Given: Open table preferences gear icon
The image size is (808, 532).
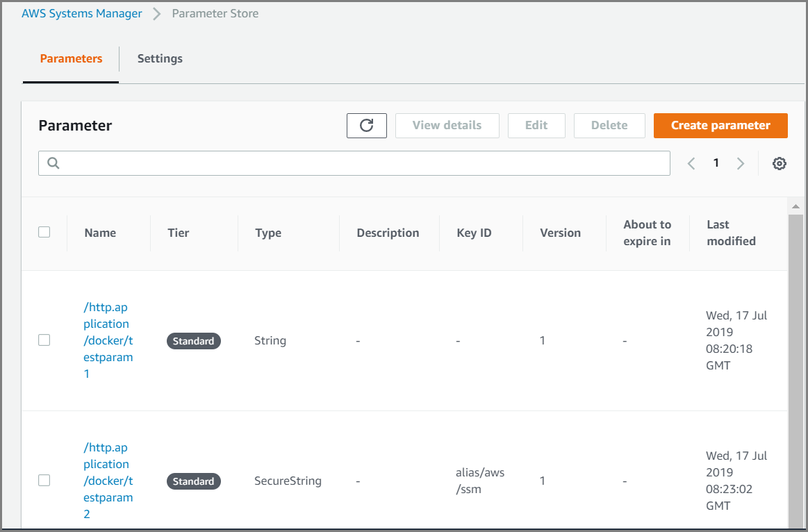Looking at the screenshot, I should pos(780,164).
